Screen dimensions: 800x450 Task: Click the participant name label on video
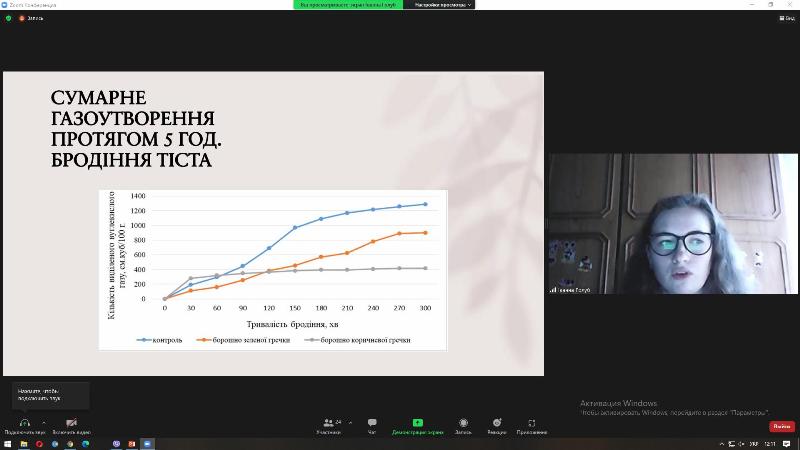(x=570, y=290)
